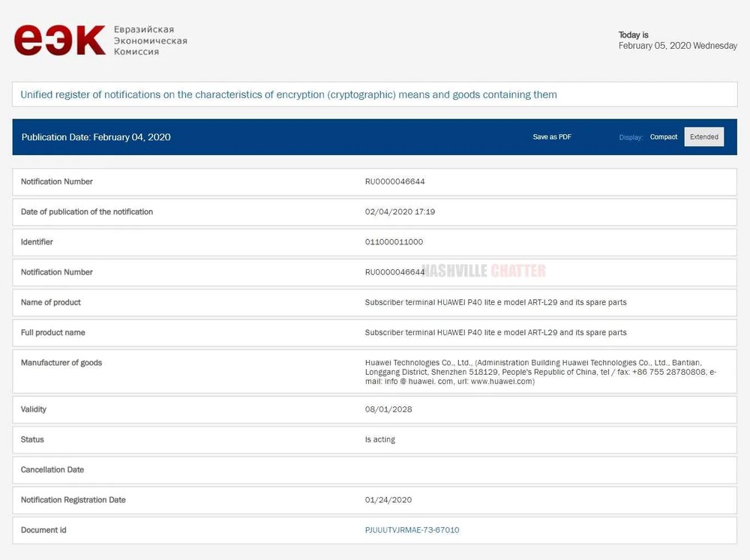This screenshot has height=560, width=750.
Task: Select status value Is acting
Action: pos(380,439)
